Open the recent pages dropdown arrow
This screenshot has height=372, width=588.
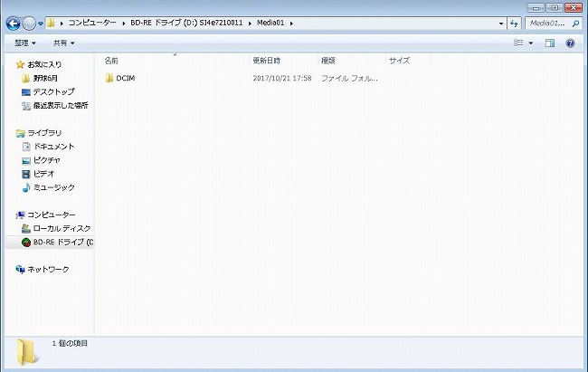41,23
